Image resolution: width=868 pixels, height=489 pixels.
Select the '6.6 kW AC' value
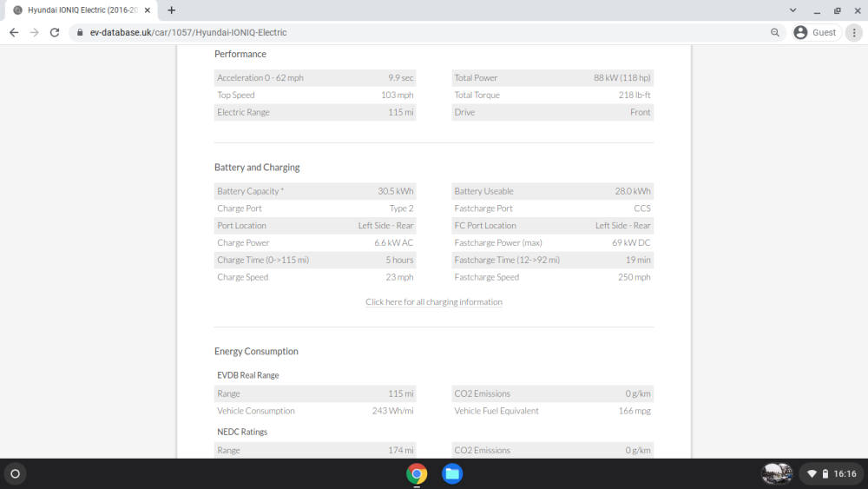[x=393, y=242]
